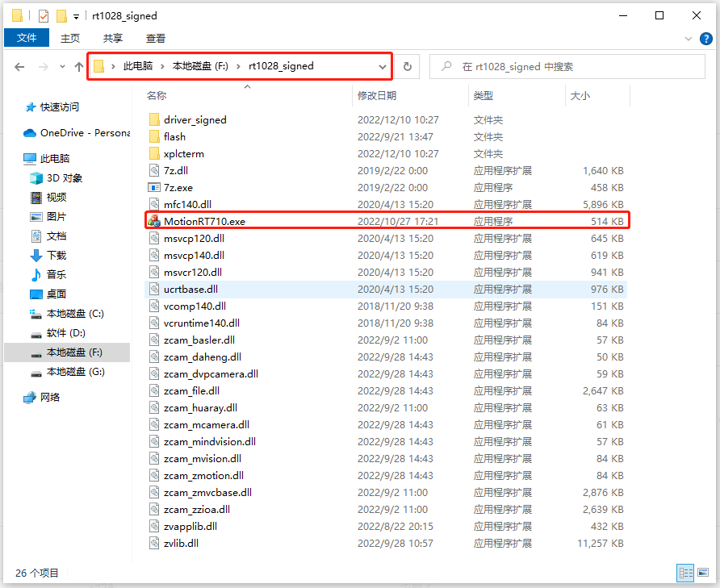Click the MotionRT710.exe application icon
The height and width of the screenshot is (588, 720).
[154, 221]
